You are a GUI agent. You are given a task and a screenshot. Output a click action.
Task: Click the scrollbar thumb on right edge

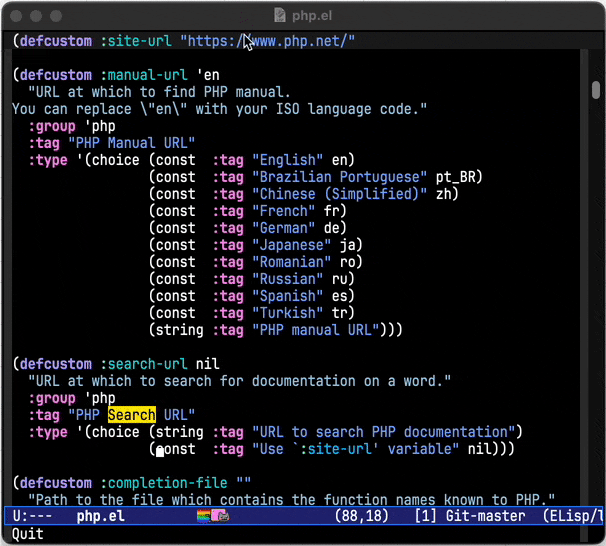click(x=596, y=90)
